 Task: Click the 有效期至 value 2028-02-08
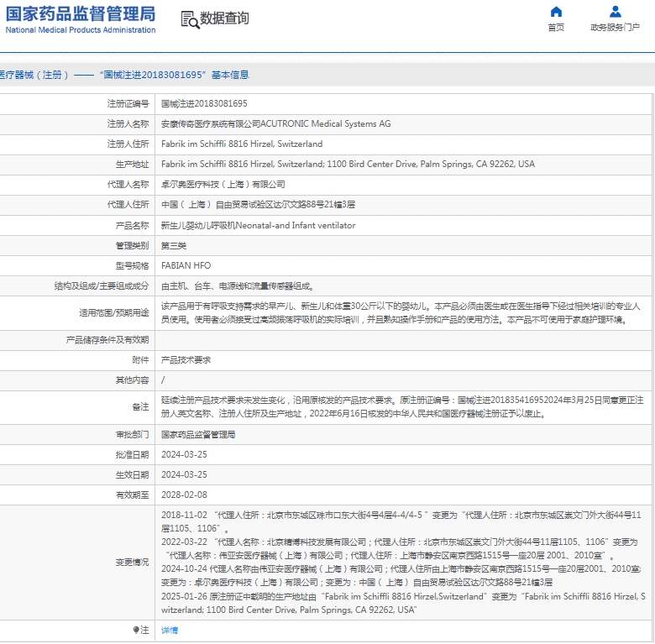tap(184, 495)
